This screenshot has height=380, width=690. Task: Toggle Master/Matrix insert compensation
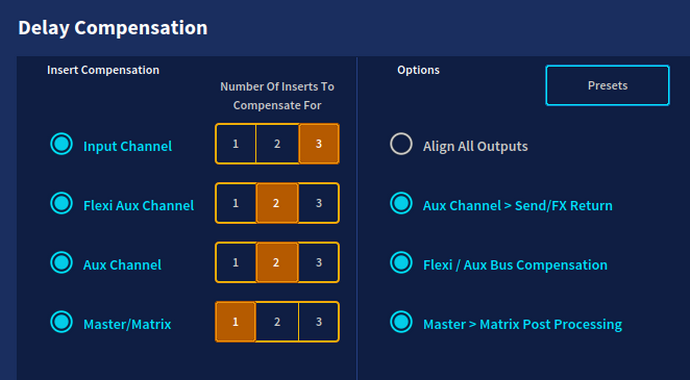pyautogui.click(x=61, y=322)
